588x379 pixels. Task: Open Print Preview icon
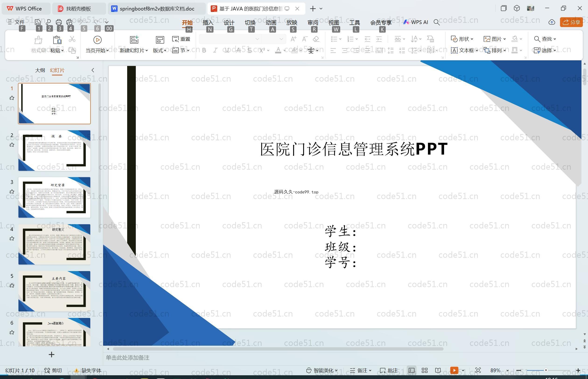click(70, 22)
